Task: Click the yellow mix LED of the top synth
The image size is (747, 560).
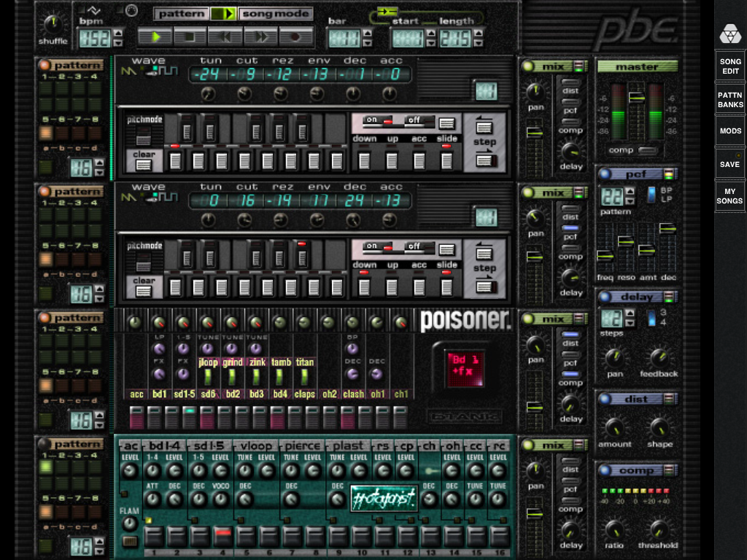Action: click(x=528, y=66)
